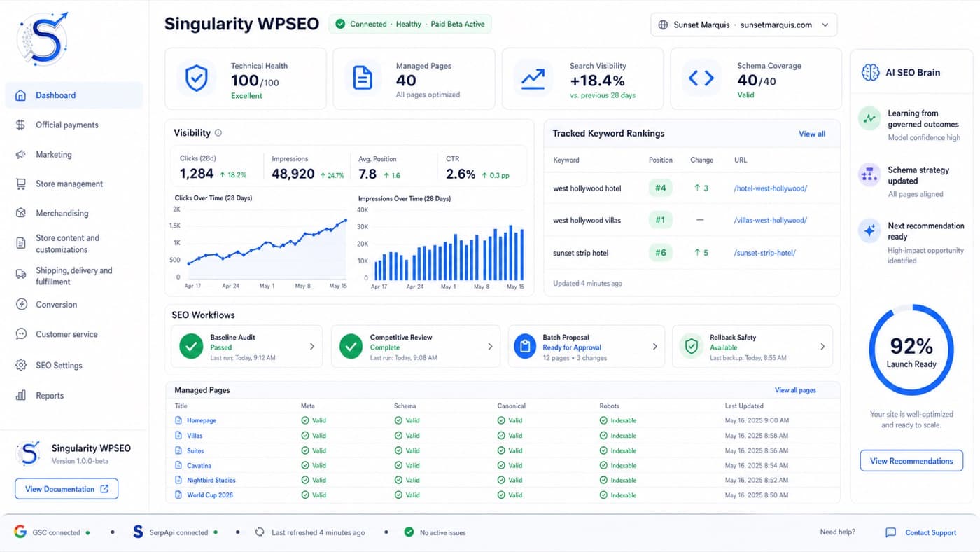Click the Avg. Position 7.8 metric
This screenshot has height=552, width=980.
[379, 167]
